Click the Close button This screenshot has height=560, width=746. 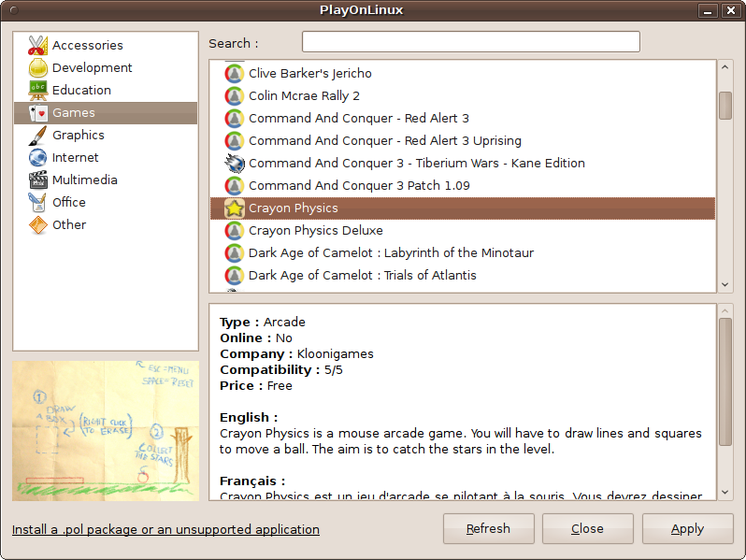[588, 528]
